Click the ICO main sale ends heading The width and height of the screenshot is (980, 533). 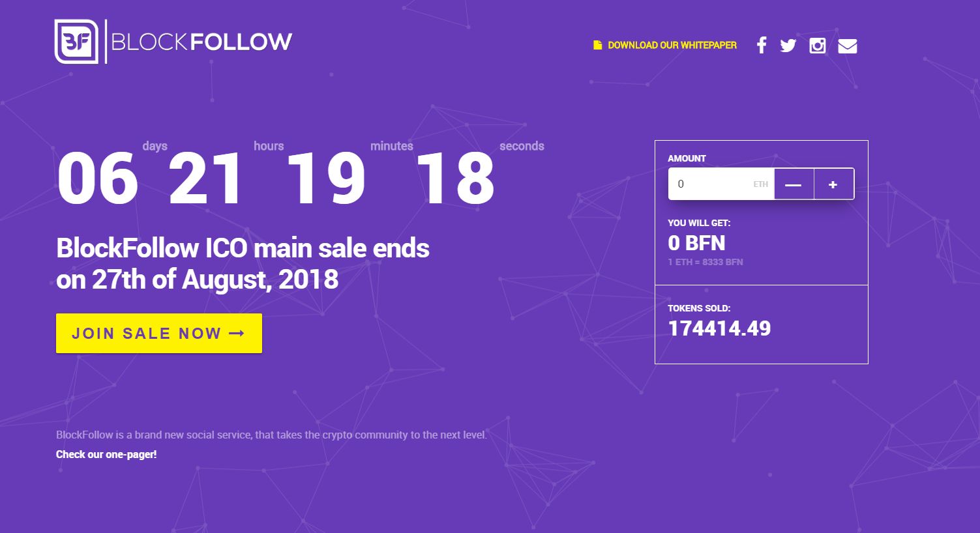(x=243, y=264)
